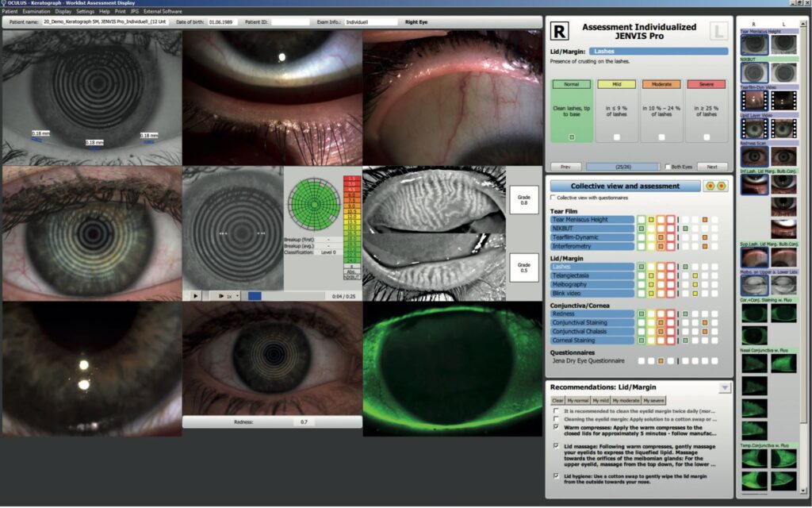Screen dimensions: 812x508
Task: Check the clean eyelid margin twice daily recommendation
Action: click(x=556, y=411)
